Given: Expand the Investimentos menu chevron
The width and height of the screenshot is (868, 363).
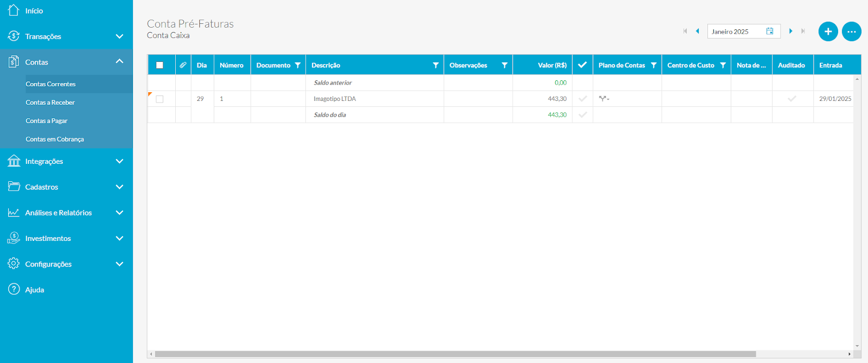Looking at the screenshot, I should click(119, 238).
